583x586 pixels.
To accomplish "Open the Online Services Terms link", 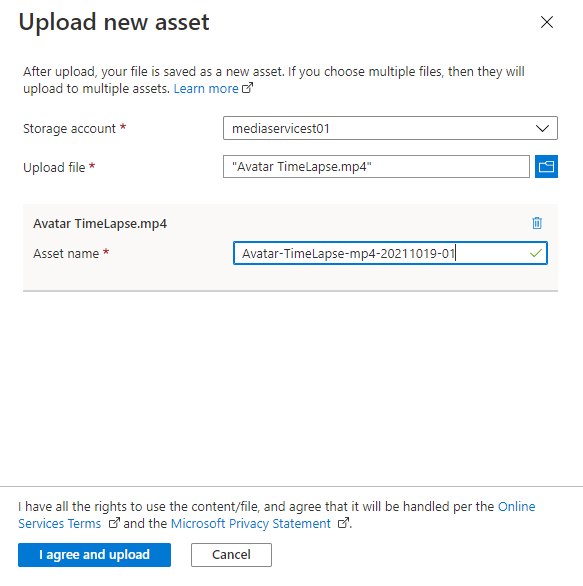I will point(277,515).
